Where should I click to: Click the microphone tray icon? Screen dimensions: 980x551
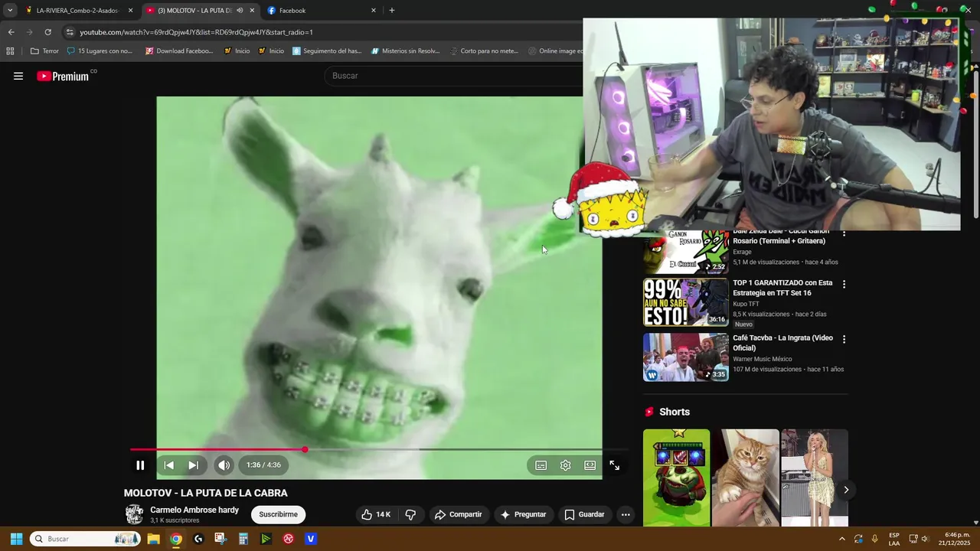tap(875, 539)
